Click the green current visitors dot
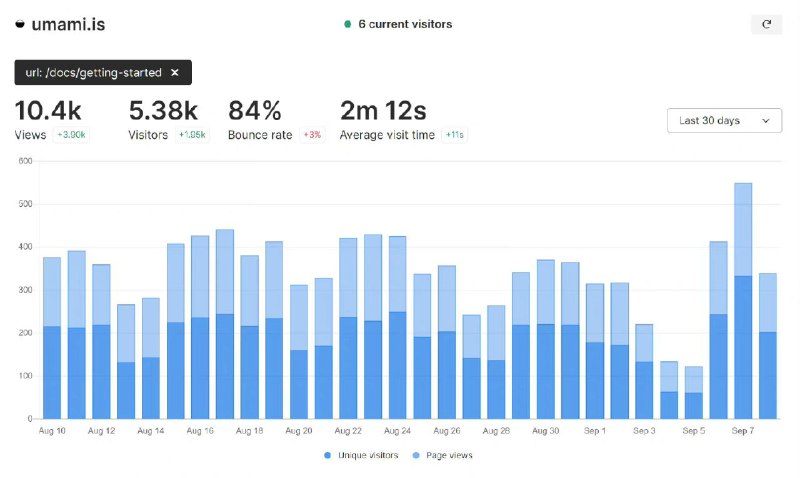Screen dimensions: 800x478 pos(347,24)
